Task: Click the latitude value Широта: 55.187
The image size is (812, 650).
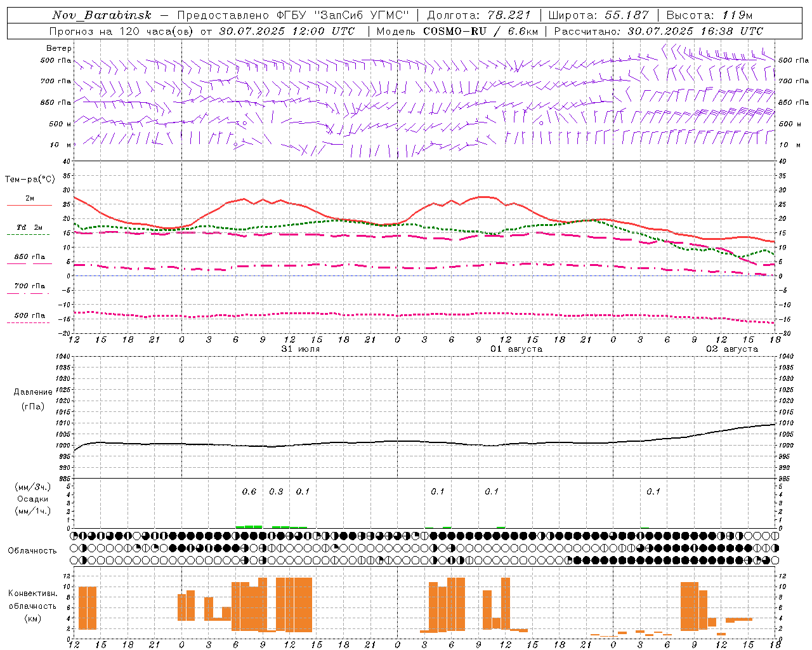Action: 599,15
